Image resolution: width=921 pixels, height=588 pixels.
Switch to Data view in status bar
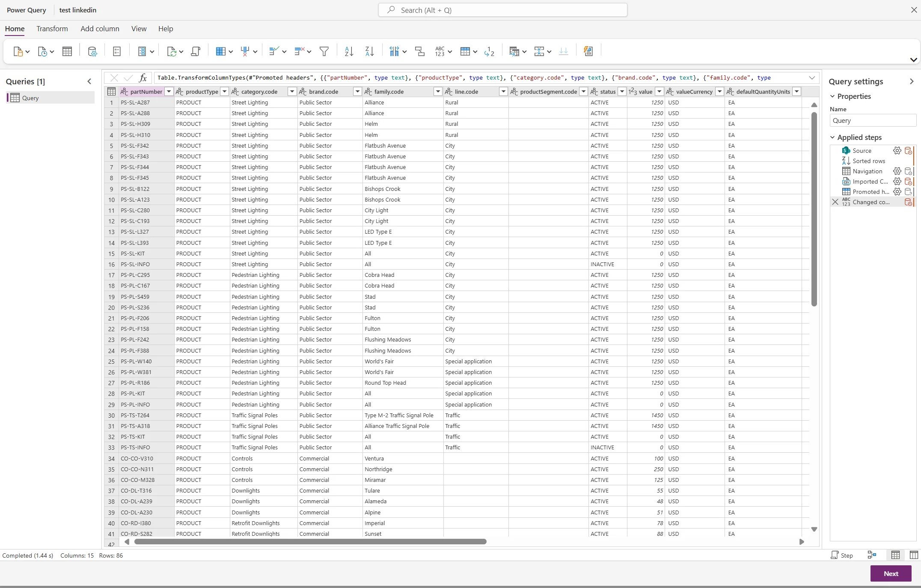pos(895,555)
